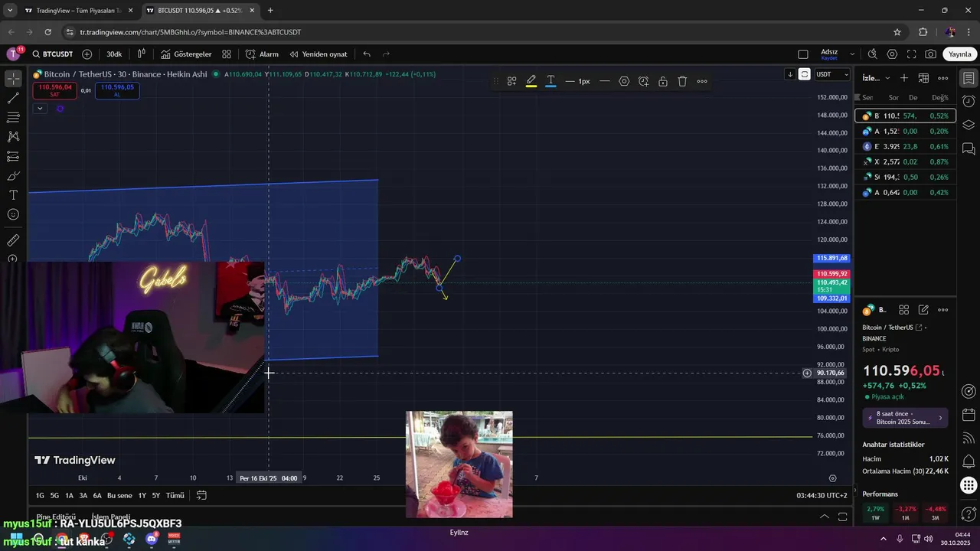The image size is (980, 551).
Task: Expand the Adsız layout name dropdown
Action: click(x=852, y=54)
